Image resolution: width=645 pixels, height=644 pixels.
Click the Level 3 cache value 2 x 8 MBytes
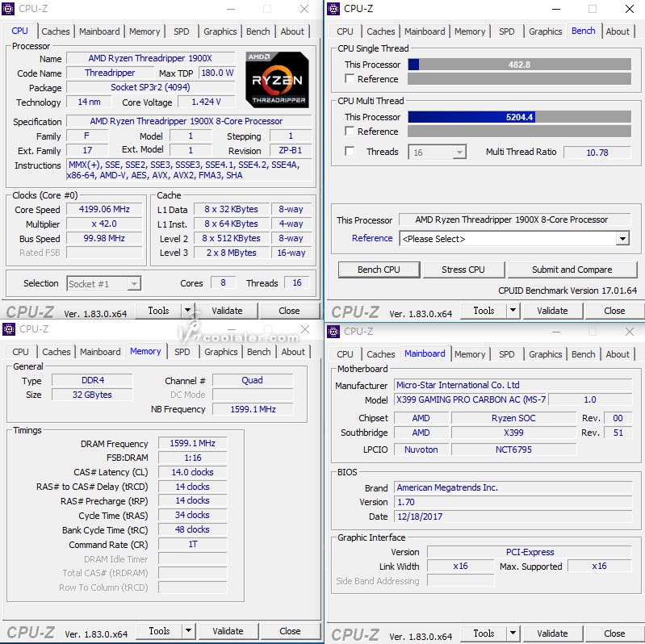pos(232,253)
